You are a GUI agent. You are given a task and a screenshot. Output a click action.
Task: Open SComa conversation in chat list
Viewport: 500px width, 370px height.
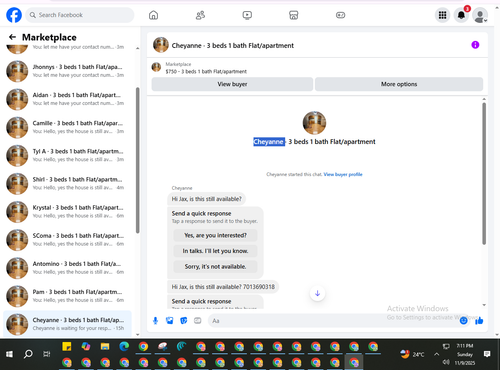67,240
